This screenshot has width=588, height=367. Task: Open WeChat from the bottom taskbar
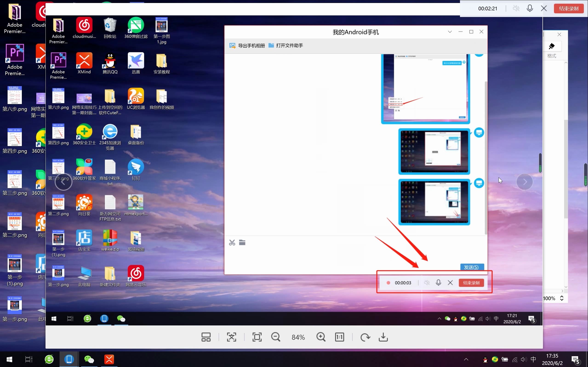pyautogui.click(x=89, y=359)
